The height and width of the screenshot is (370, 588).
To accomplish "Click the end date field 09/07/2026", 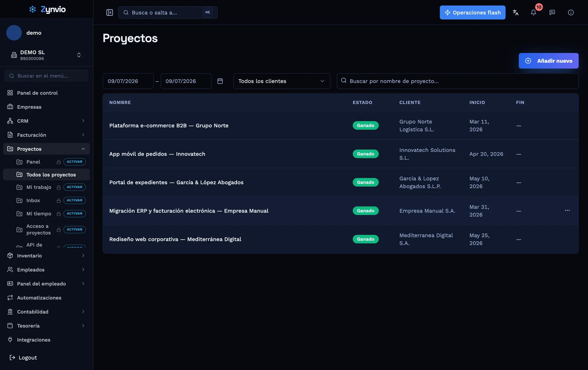I will tap(186, 81).
